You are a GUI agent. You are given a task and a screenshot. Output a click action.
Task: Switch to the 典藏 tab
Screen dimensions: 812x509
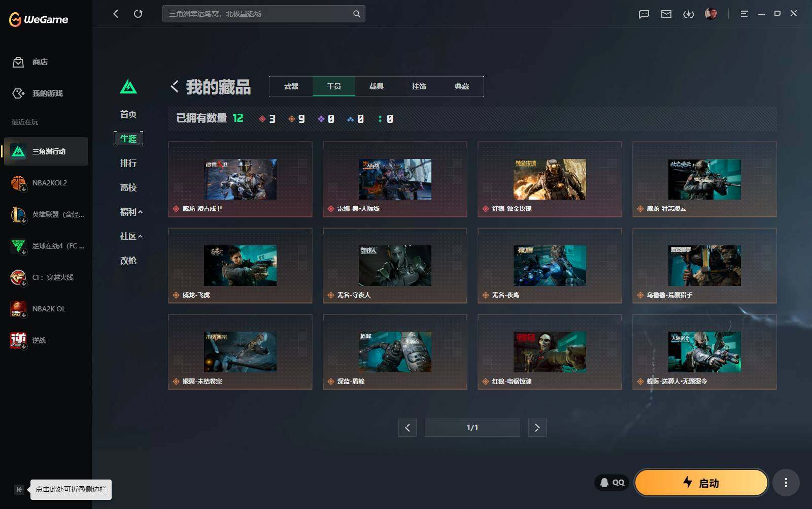pos(462,86)
